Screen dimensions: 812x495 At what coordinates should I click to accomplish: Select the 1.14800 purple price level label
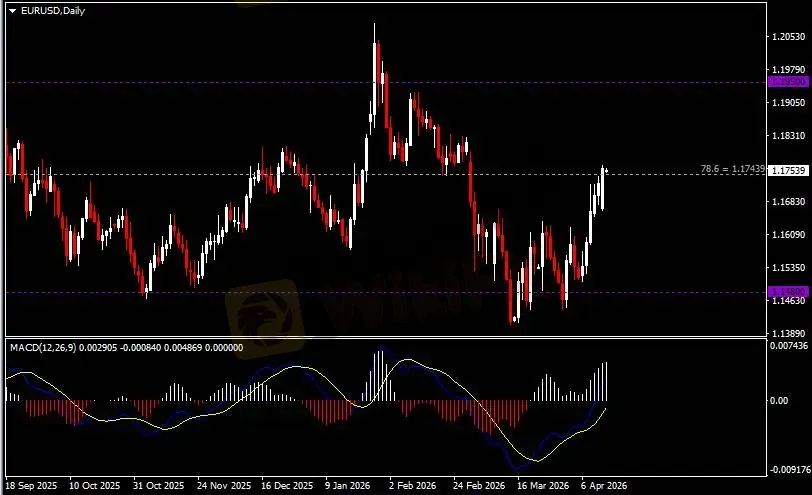click(x=789, y=292)
